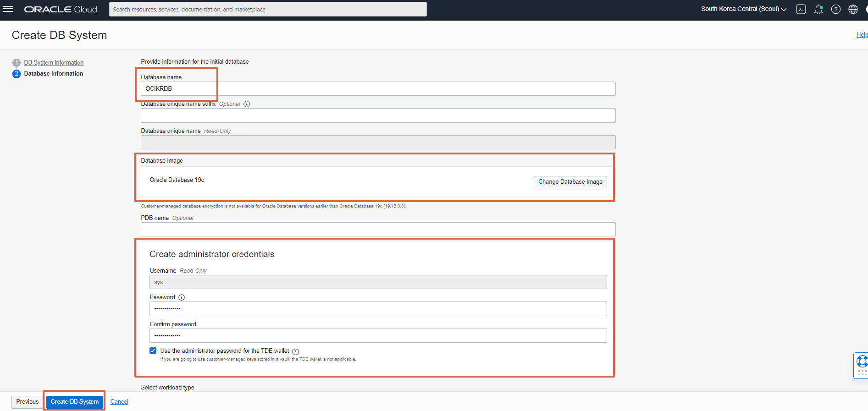Image resolution: width=868 pixels, height=411 pixels.
Task: Open the language globe icon
Action: (x=853, y=9)
